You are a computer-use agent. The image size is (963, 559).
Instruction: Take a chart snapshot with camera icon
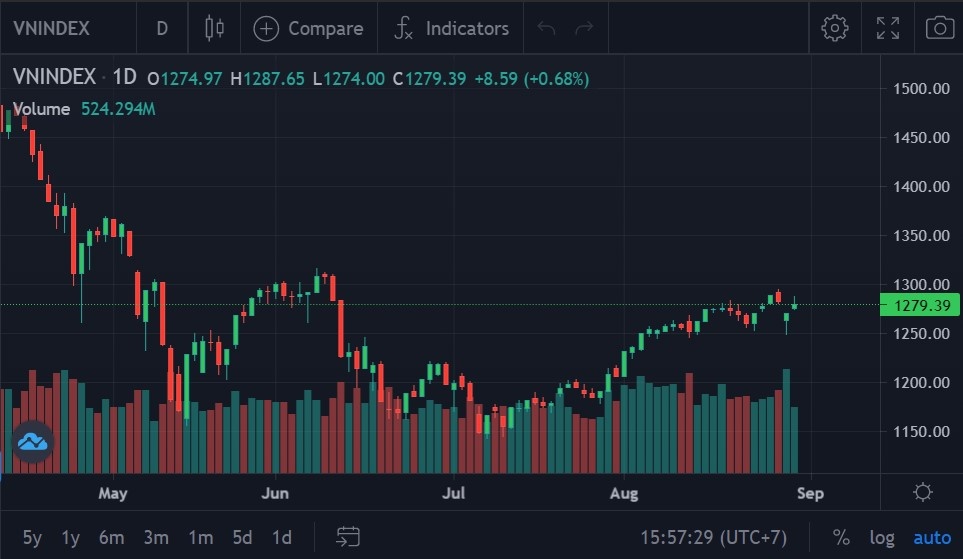[939, 28]
